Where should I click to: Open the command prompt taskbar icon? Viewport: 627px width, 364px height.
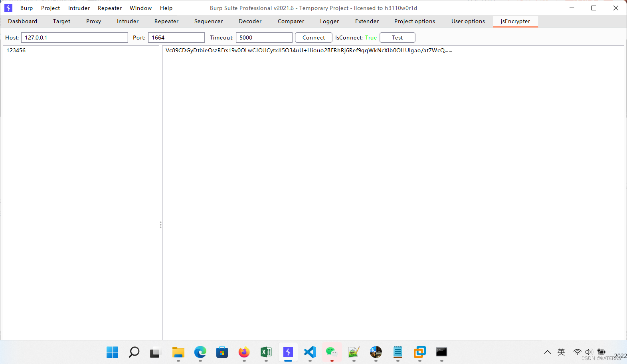[441, 352]
